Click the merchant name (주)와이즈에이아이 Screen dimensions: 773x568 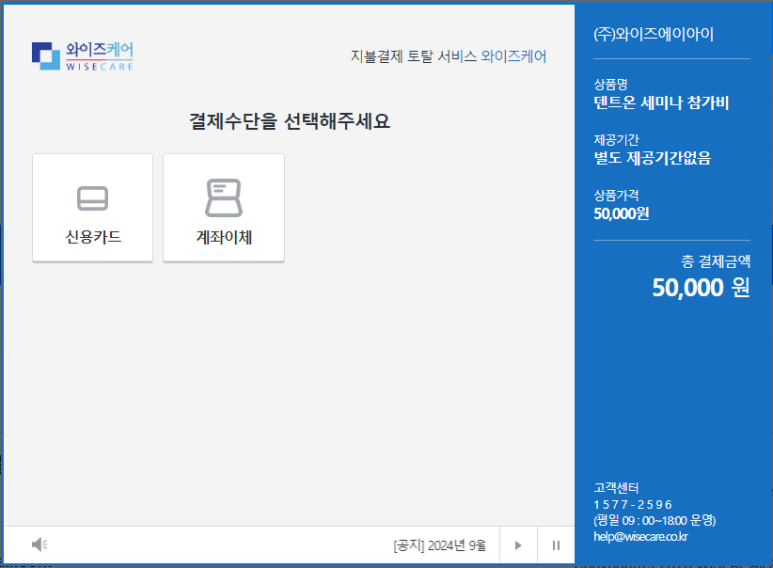pos(654,34)
